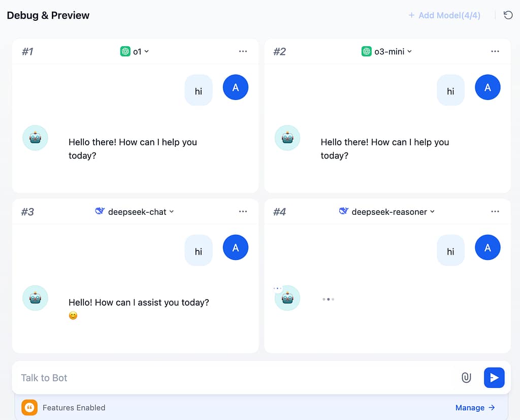
Task: Click the refresh icon beside Add Model
Action: tap(508, 15)
